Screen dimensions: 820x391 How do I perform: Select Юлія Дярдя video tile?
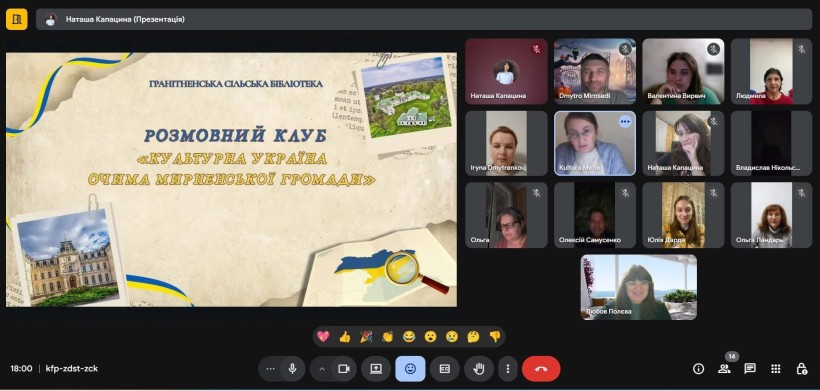point(684,215)
